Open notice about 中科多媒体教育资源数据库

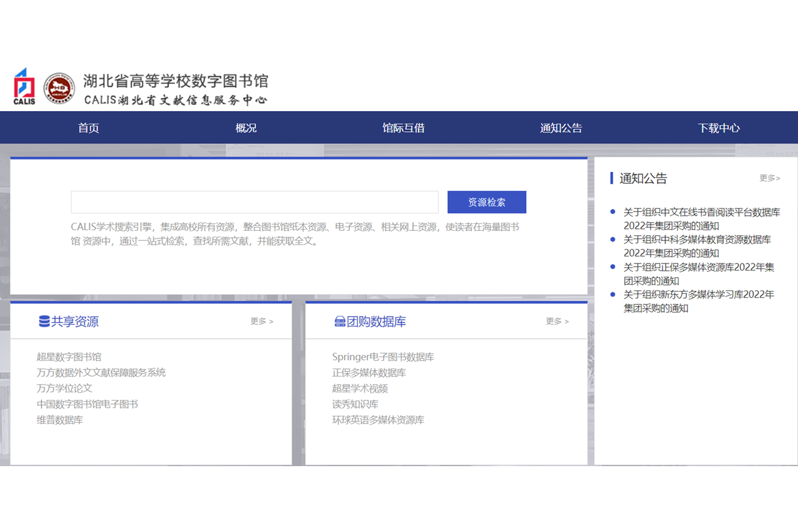tap(697, 246)
